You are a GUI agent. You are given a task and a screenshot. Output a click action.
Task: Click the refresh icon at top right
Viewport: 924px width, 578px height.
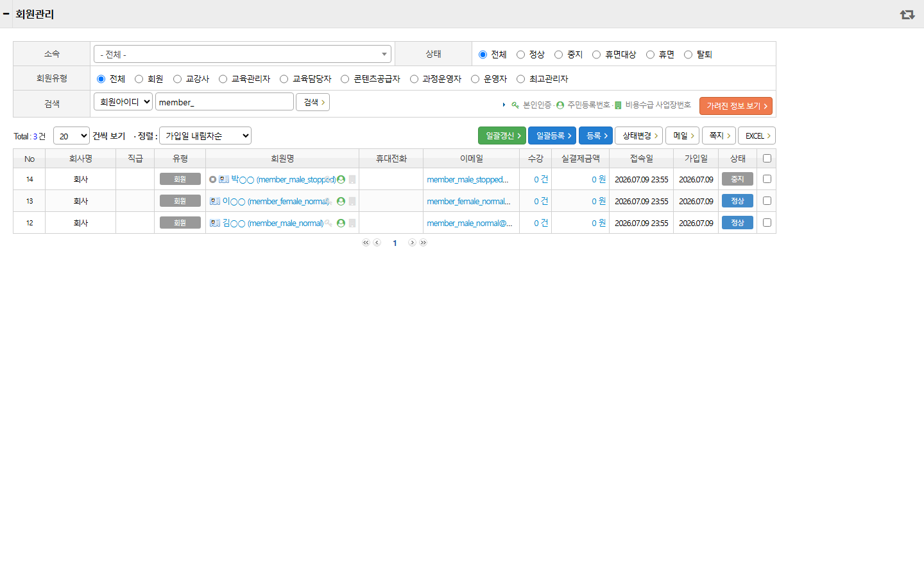coord(907,14)
